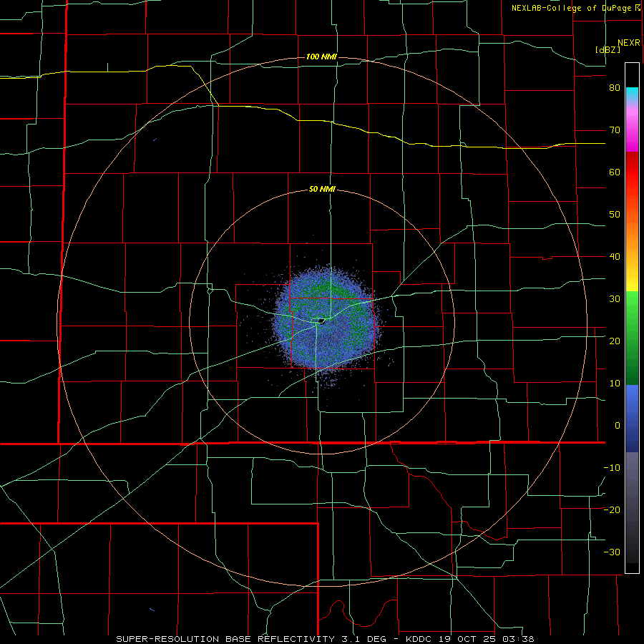This screenshot has width=644, height=644.
Task: Click the 60 dBZ scale value
Action: click(x=615, y=172)
